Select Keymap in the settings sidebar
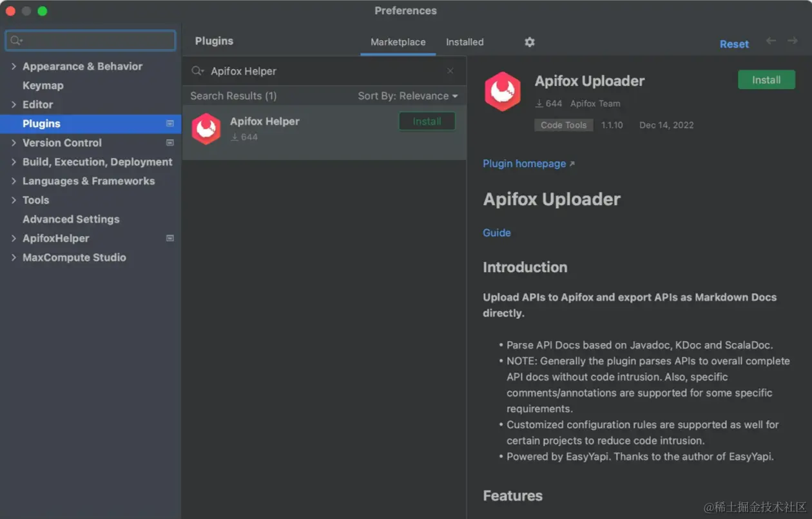The image size is (812, 519). [43, 85]
